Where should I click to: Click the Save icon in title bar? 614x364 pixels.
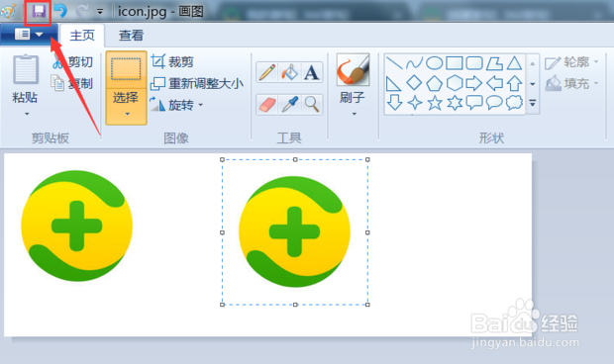(x=39, y=12)
